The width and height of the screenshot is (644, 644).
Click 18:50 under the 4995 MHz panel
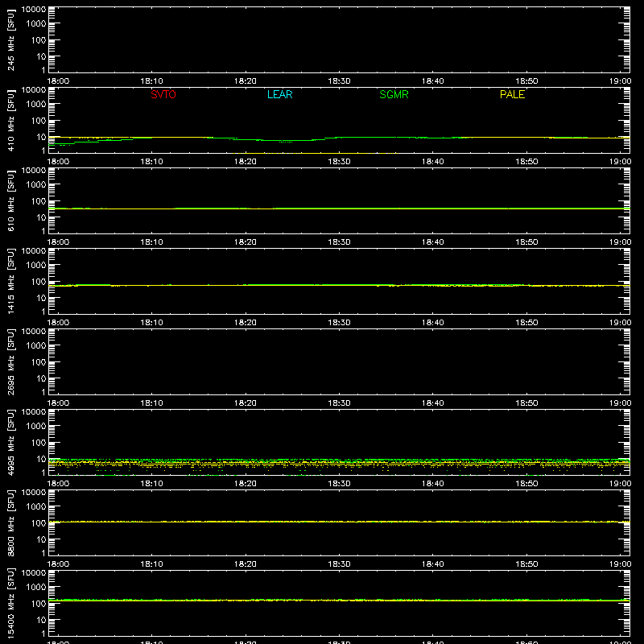pyautogui.click(x=527, y=484)
